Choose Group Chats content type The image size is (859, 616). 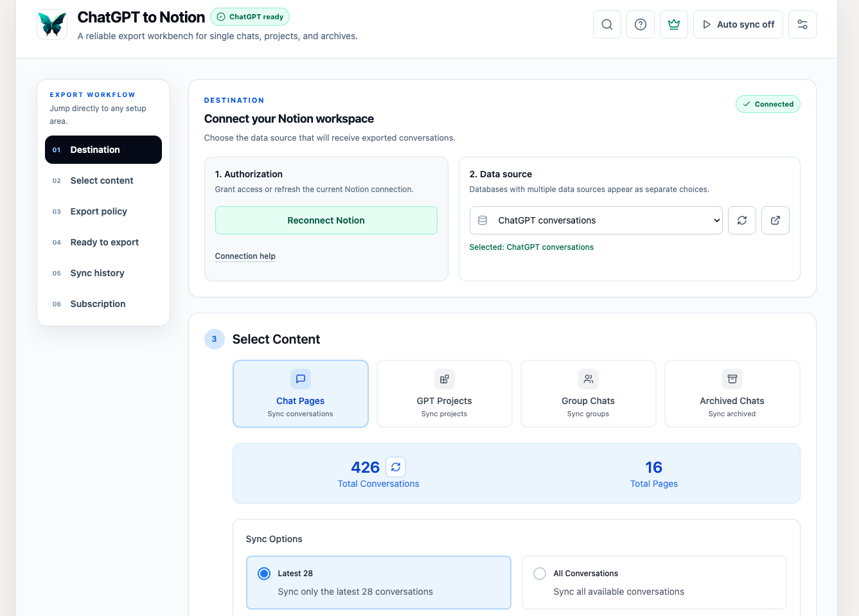(589, 394)
